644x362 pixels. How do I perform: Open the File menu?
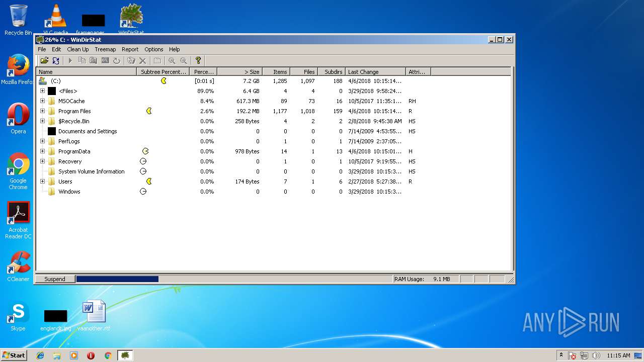pyautogui.click(x=42, y=49)
